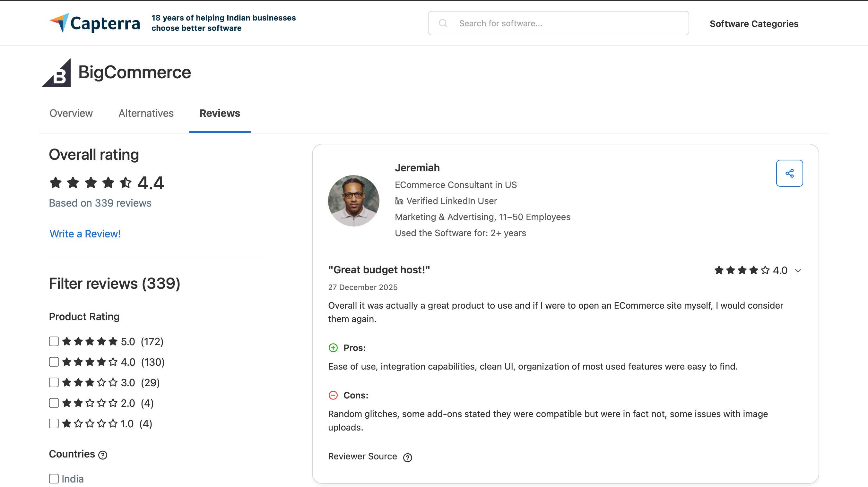Click the Search for software input field

(558, 23)
